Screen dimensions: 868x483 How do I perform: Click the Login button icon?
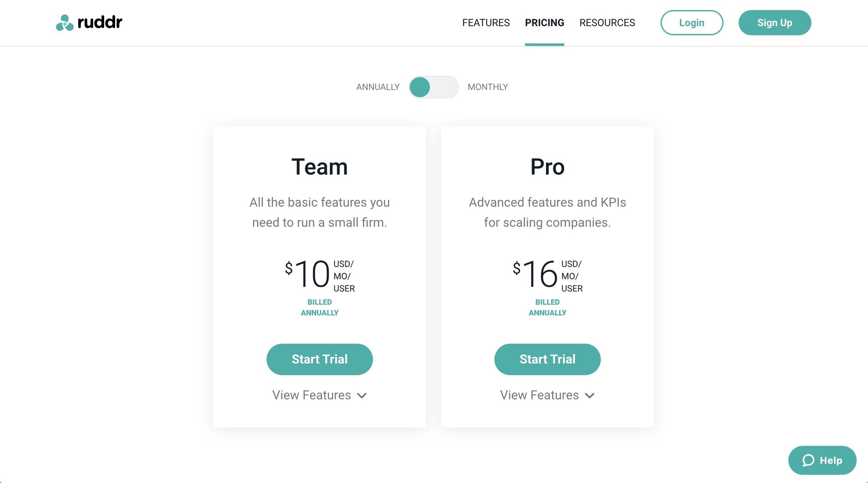692,23
